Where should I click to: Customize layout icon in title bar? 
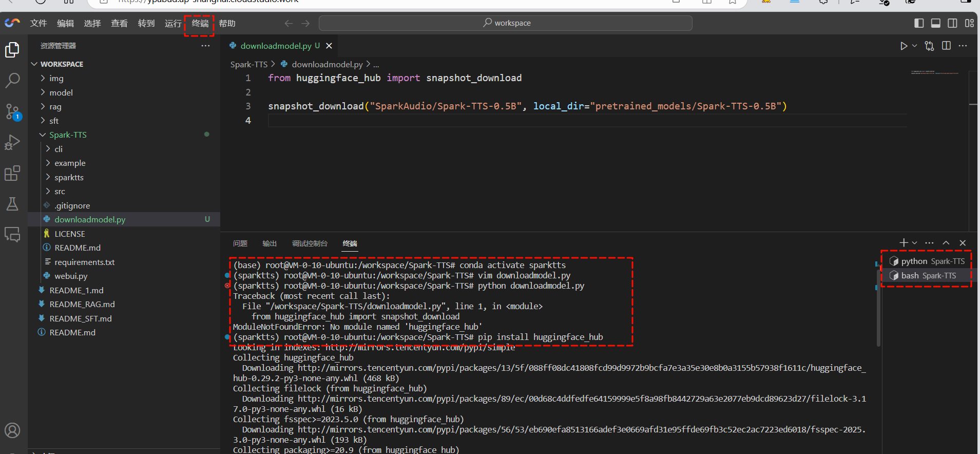coord(969,23)
